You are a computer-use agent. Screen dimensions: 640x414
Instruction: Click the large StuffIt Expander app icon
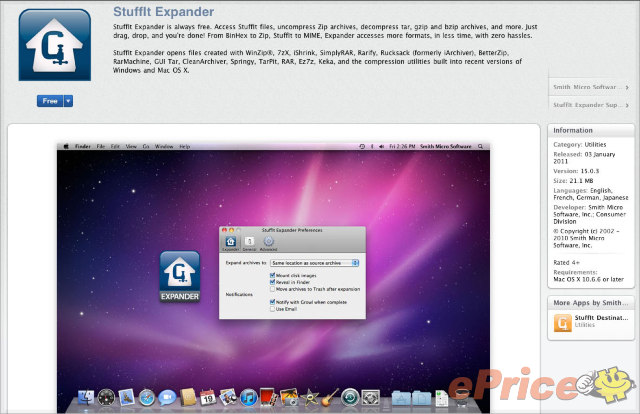coord(55,45)
